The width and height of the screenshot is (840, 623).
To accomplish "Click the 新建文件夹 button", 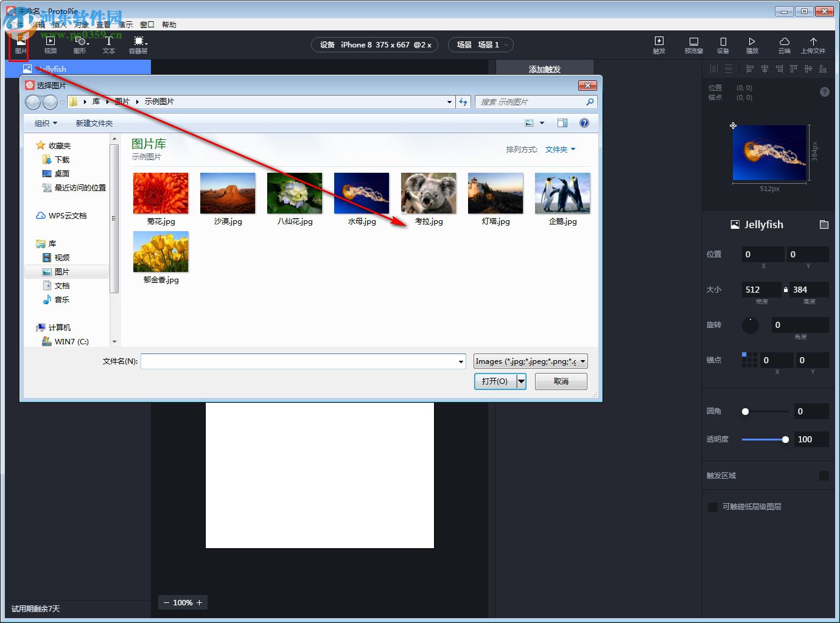I will click(x=94, y=124).
